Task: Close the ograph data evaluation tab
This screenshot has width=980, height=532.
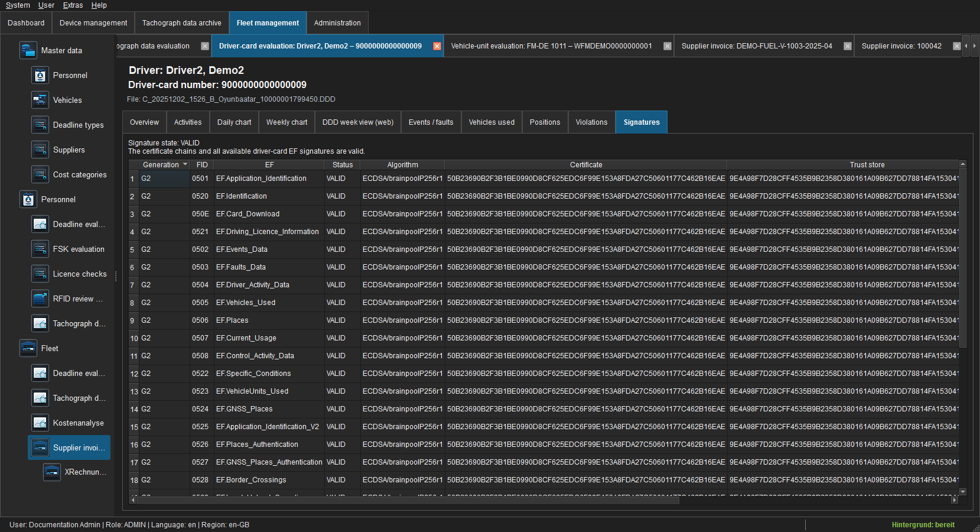Action: [x=205, y=46]
